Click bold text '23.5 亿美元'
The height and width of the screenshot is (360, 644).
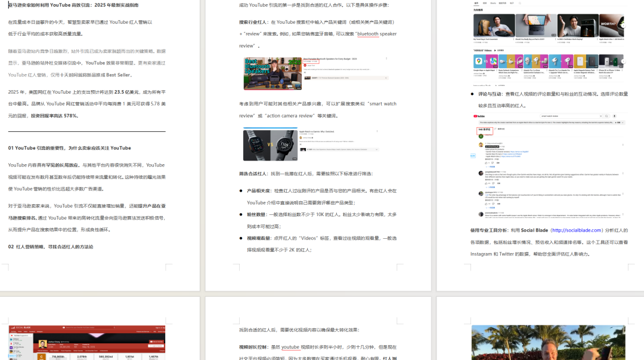[126, 92]
